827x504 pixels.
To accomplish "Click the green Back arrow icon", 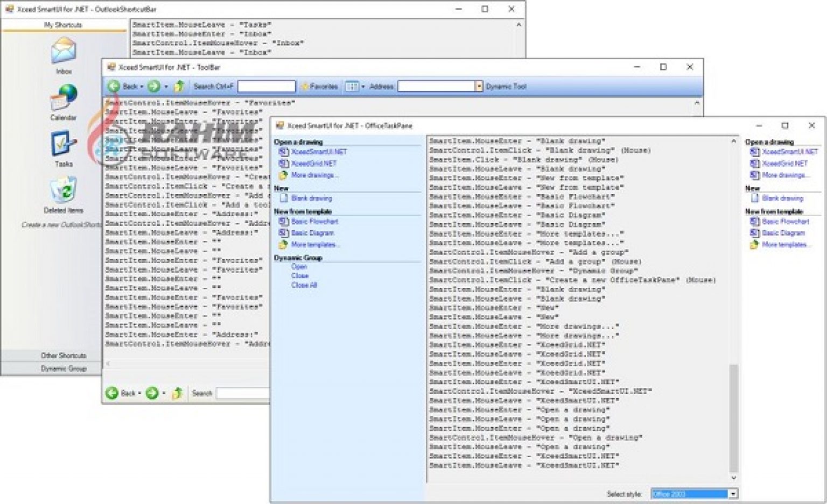I will [x=115, y=86].
